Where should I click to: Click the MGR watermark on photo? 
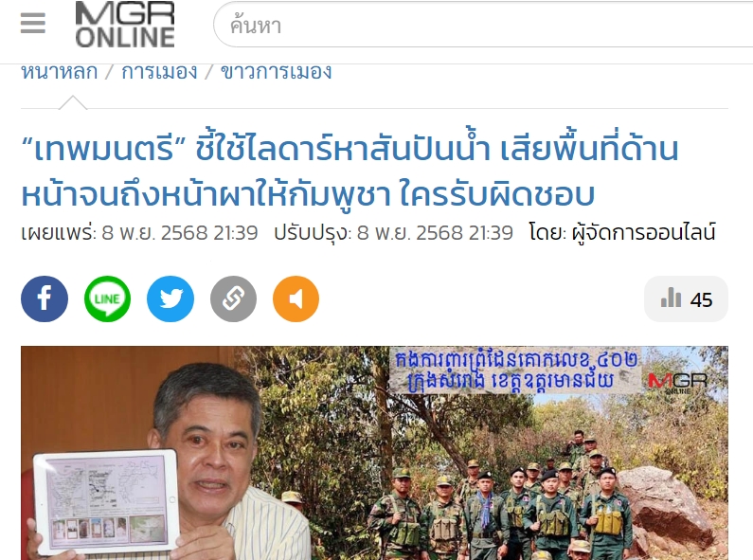tap(677, 383)
